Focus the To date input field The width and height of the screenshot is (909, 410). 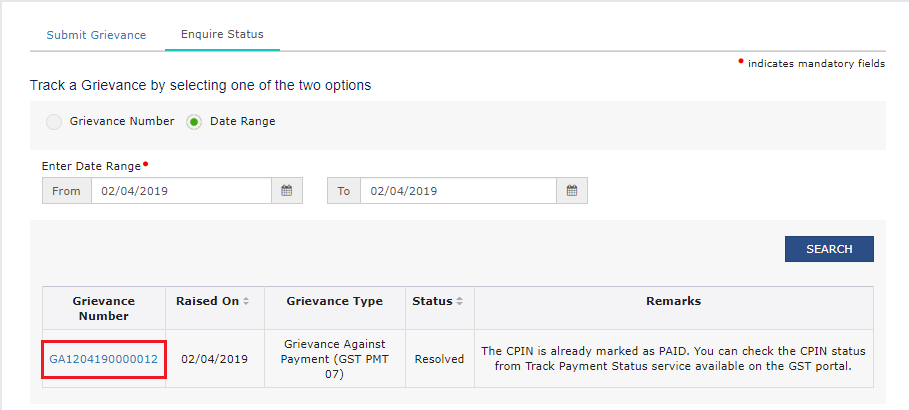click(458, 190)
